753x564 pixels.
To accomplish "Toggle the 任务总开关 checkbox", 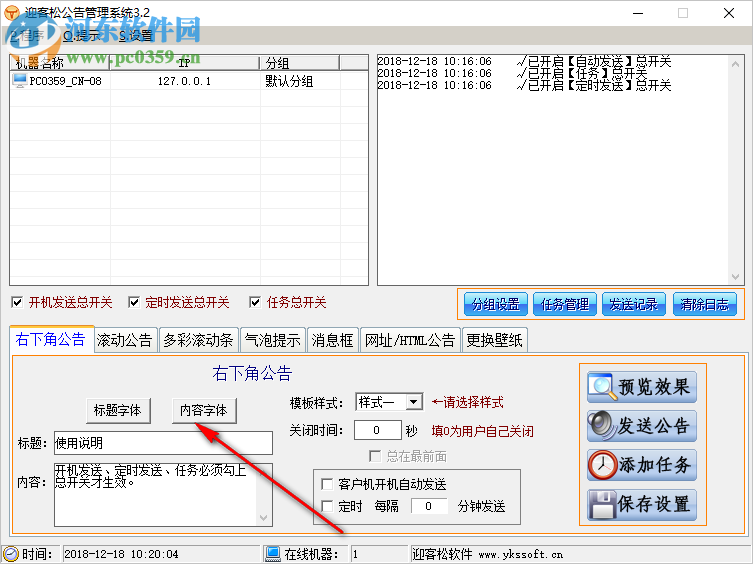I will click(255, 302).
